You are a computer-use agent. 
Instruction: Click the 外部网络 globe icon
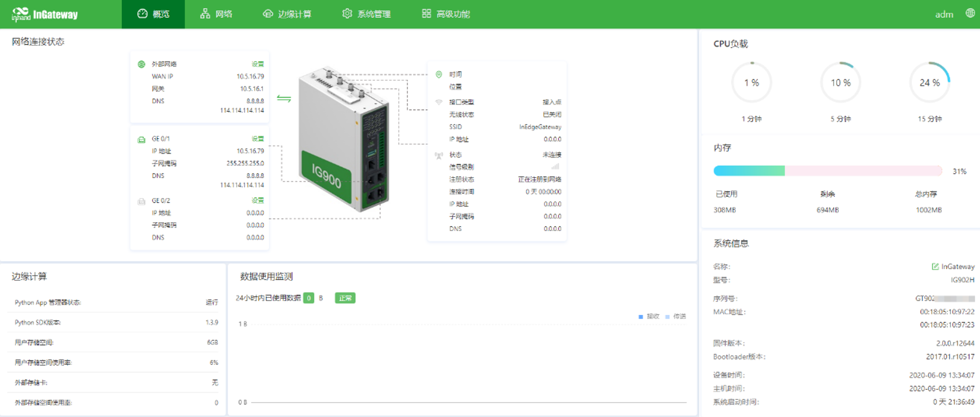click(x=142, y=64)
